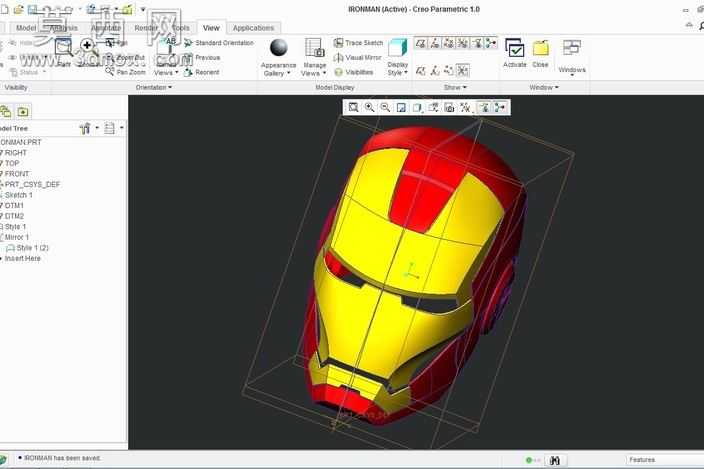This screenshot has width=704, height=469.
Task: Select the Visual Mirror tool
Action: [357, 57]
